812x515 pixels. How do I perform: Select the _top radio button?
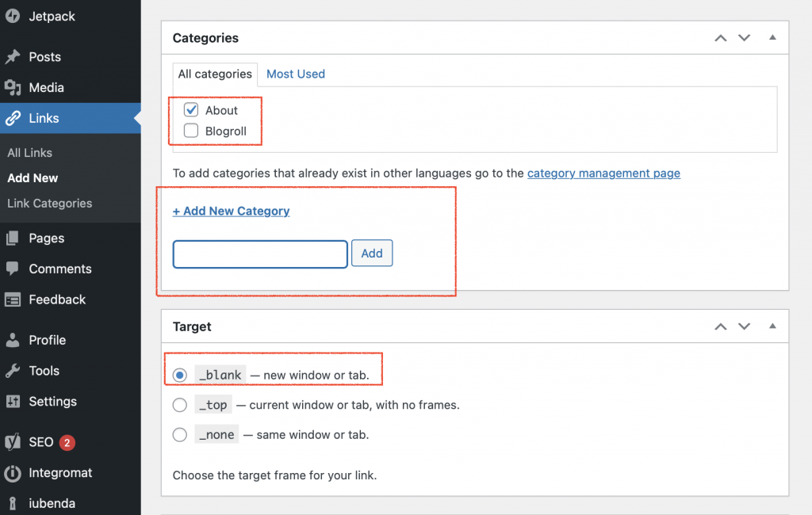[180, 404]
